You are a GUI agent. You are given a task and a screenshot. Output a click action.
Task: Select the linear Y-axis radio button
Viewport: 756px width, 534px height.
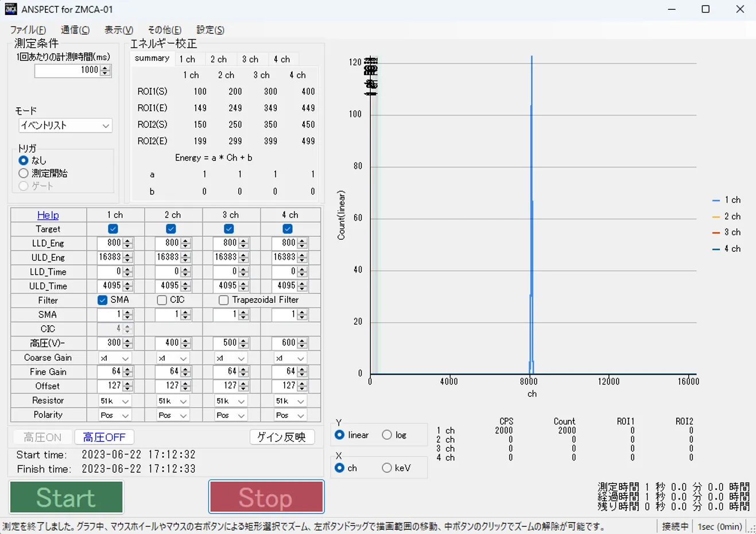340,435
